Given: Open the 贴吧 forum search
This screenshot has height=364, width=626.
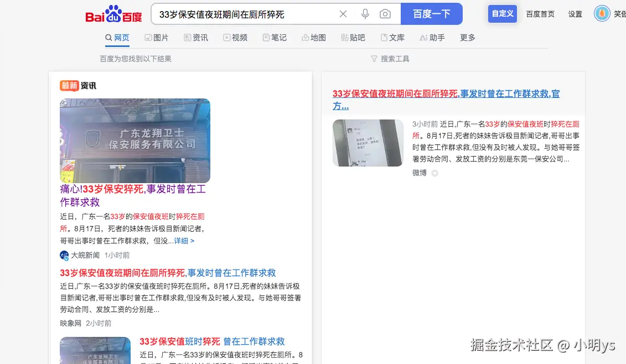Looking at the screenshot, I should 353,38.
